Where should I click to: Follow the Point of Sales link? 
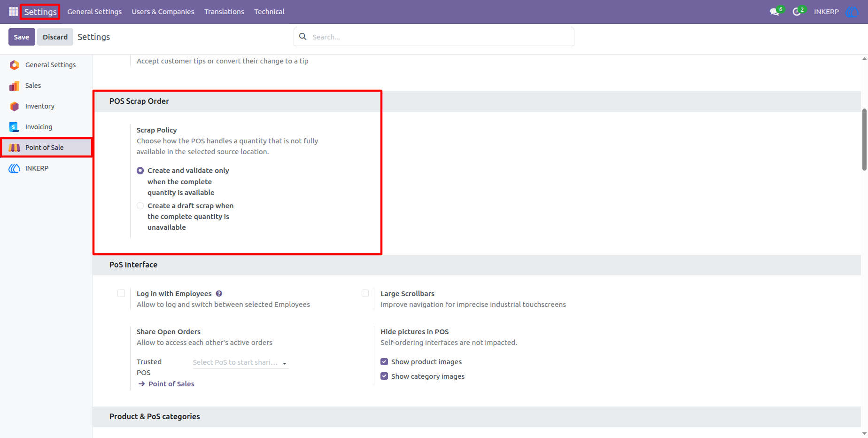171,384
